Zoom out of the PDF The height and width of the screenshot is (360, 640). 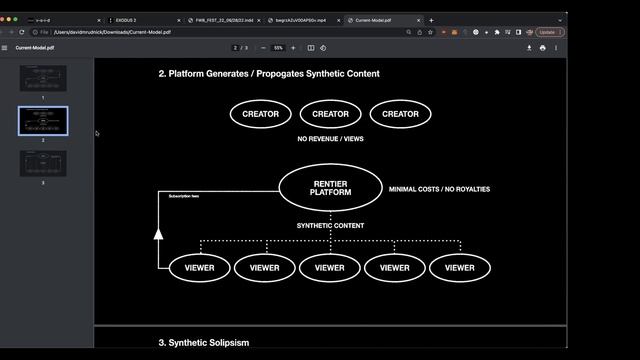[x=263, y=48]
